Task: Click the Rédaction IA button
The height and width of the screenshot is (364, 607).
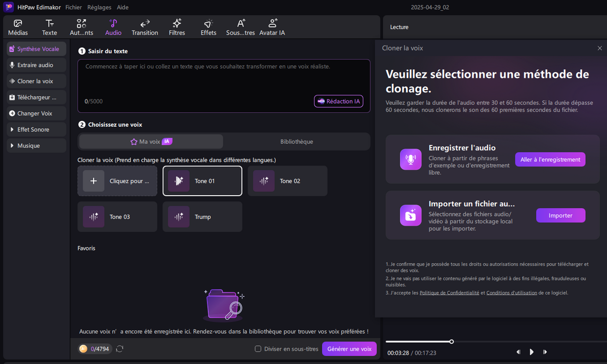Action: point(338,101)
